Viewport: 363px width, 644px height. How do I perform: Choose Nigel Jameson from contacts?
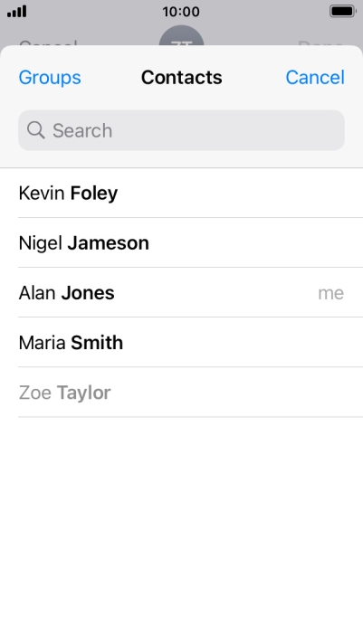point(181,242)
